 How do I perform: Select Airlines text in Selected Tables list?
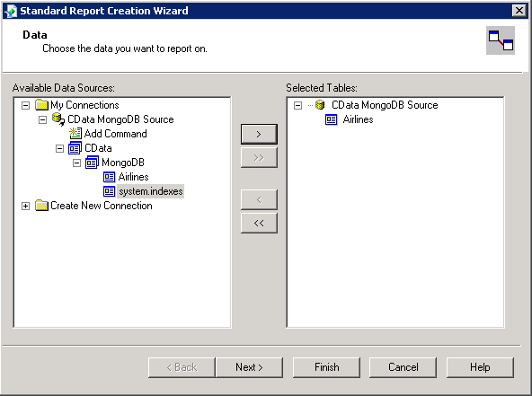[x=358, y=119]
